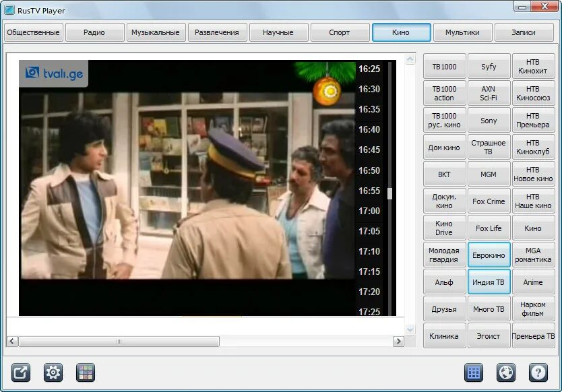Open the НТВ Кинохит channel
562x392 pixels.
pyautogui.click(x=533, y=66)
